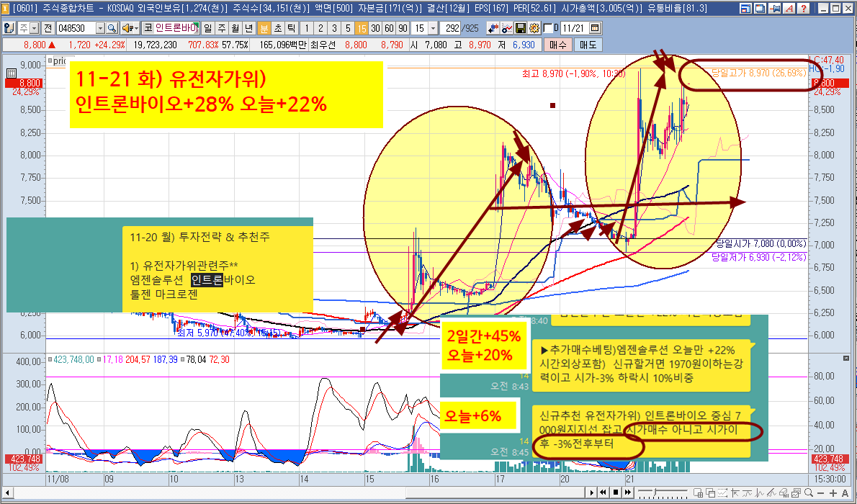857x504 pixels.
Task: Select the 분 (minute) chart period
Action: (x=264, y=28)
